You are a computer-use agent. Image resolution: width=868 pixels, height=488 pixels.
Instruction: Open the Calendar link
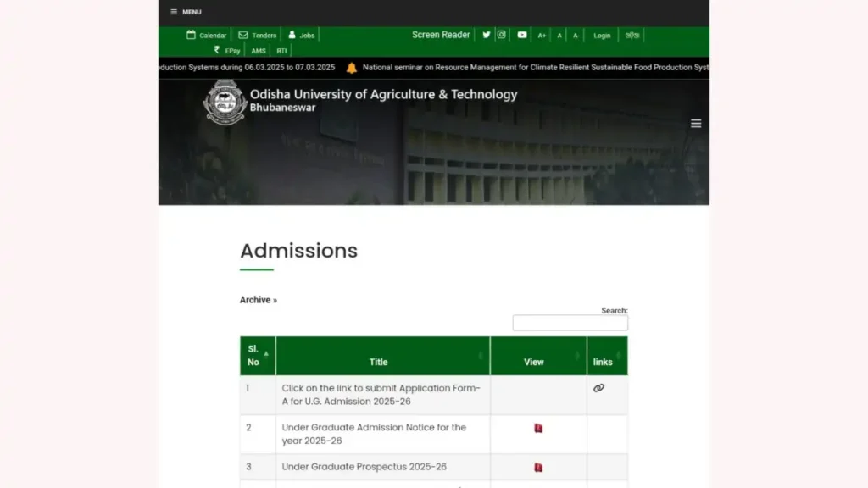point(207,35)
